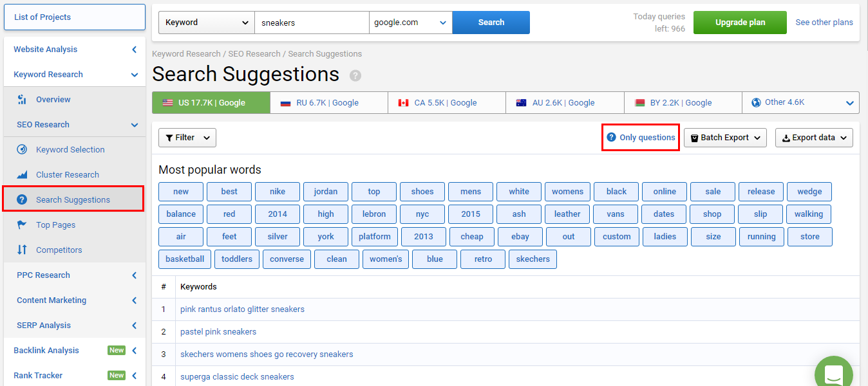This screenshot has width=868, height=386.
Task: Open the Export data dropdown
Action: 814,138
